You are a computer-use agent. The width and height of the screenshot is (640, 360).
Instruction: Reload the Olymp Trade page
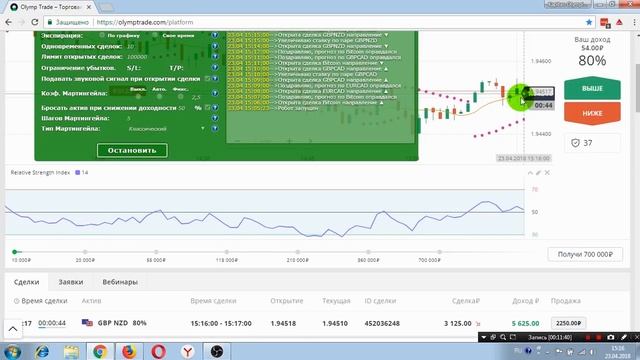click(35, 22)
